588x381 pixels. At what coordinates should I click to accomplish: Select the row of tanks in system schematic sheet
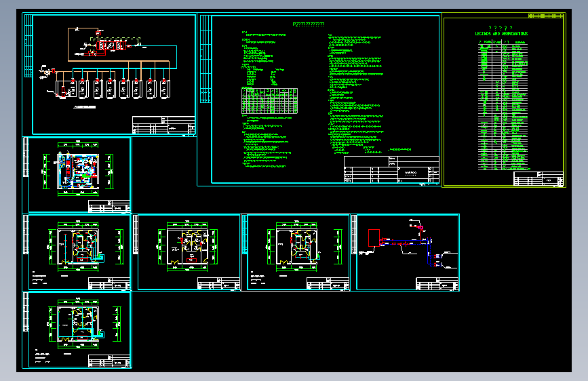(114, 89)
